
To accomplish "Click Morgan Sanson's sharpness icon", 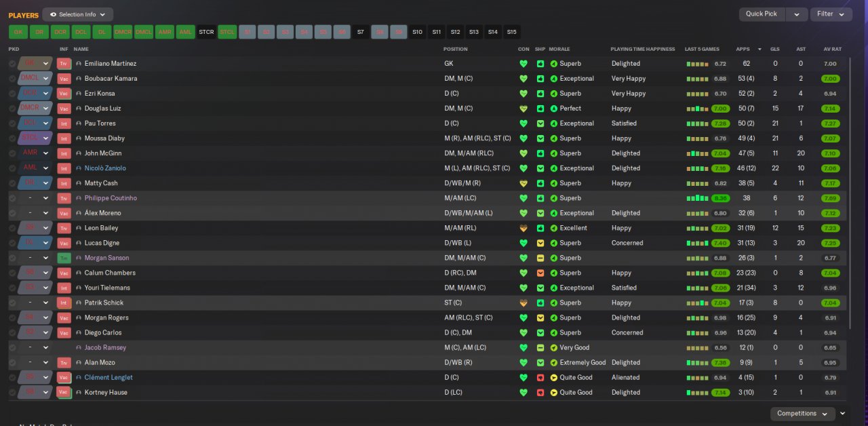I will pyautogui.click(x=540, y=258).
